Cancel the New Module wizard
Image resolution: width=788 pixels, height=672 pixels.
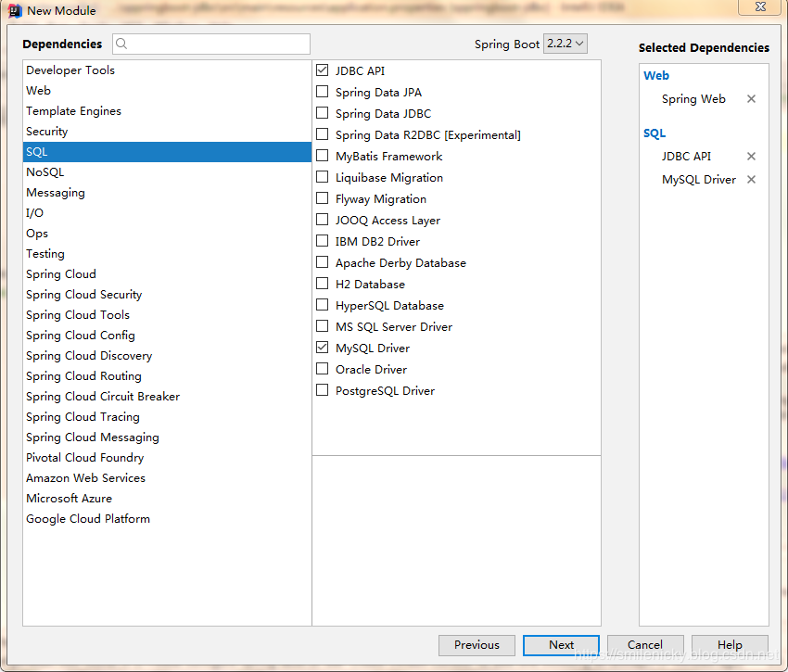click(645, 645)
